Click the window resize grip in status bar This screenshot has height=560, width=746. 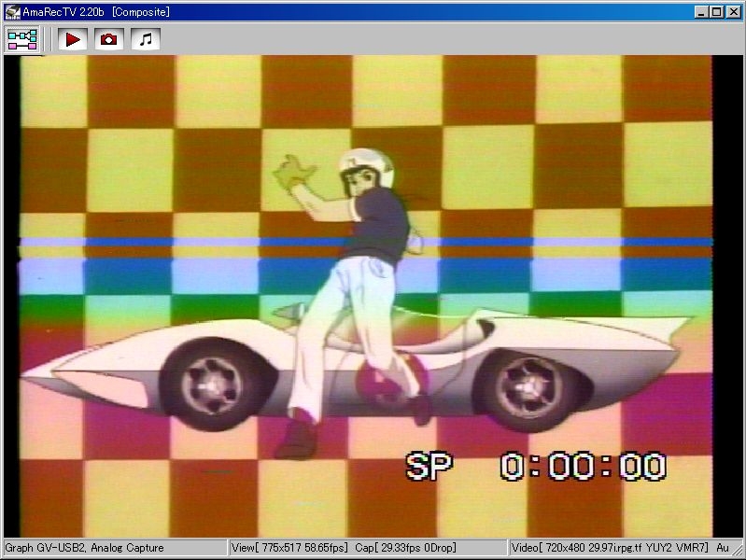point(738,550)
